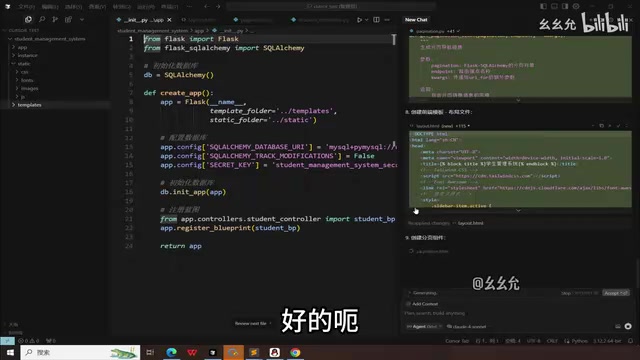Open Cursor settings gear in title bar
This screenshot has height=360, width=640.
click(x=576, y=7)
